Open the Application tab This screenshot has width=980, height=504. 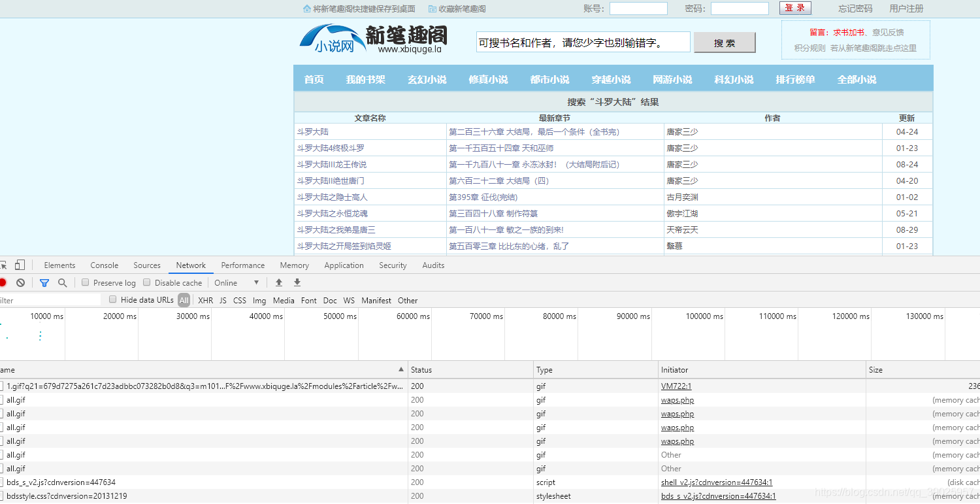(344, 265)
